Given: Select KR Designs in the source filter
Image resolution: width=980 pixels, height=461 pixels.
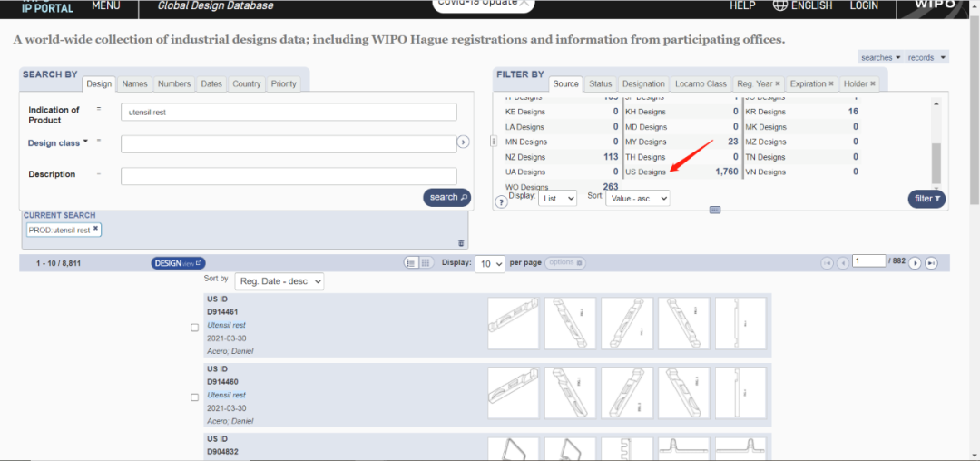Looking at the screenshot, I should point(764,112).
